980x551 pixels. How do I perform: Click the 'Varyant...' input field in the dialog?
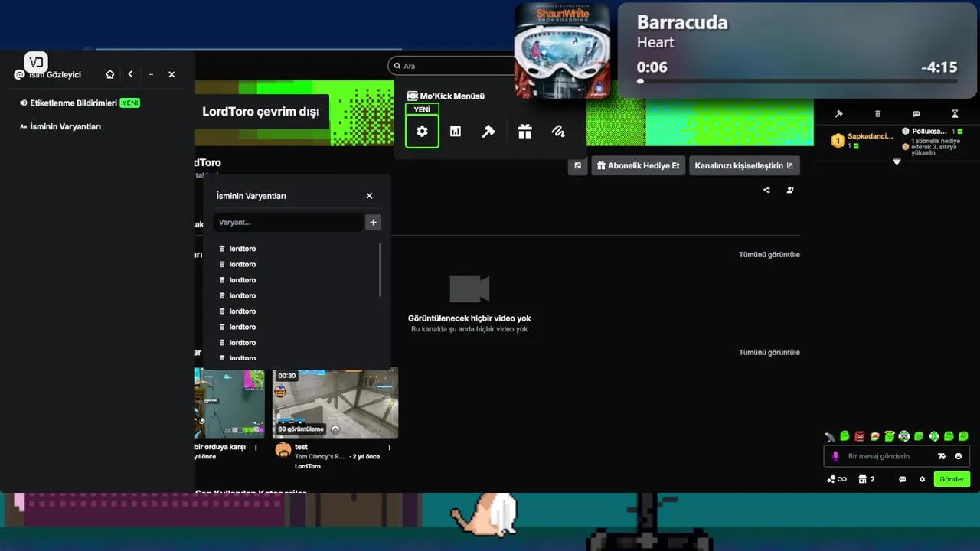point(287,222)
